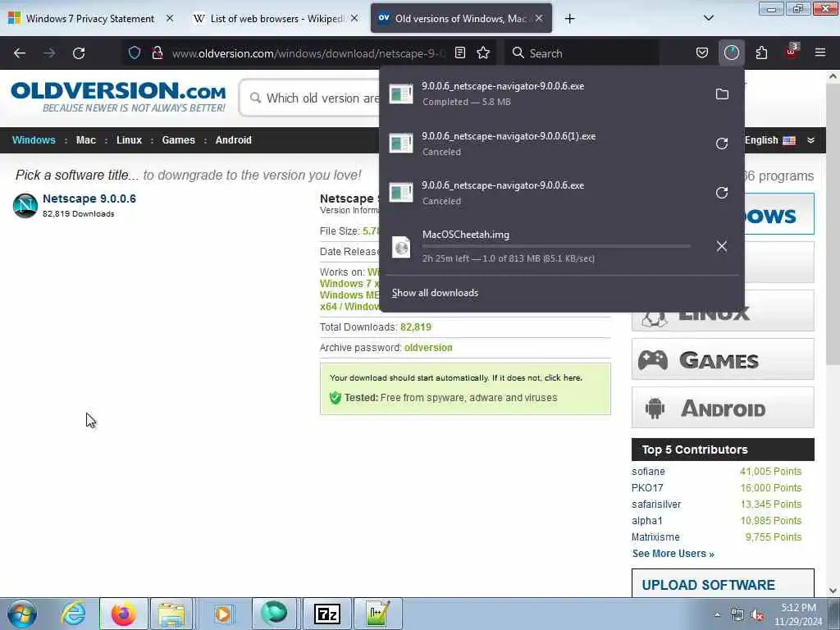Viewport: 840px width, 630px height.
Task: Show completed netscape-navigator file in folder
Action: click(x=722, y=94)
